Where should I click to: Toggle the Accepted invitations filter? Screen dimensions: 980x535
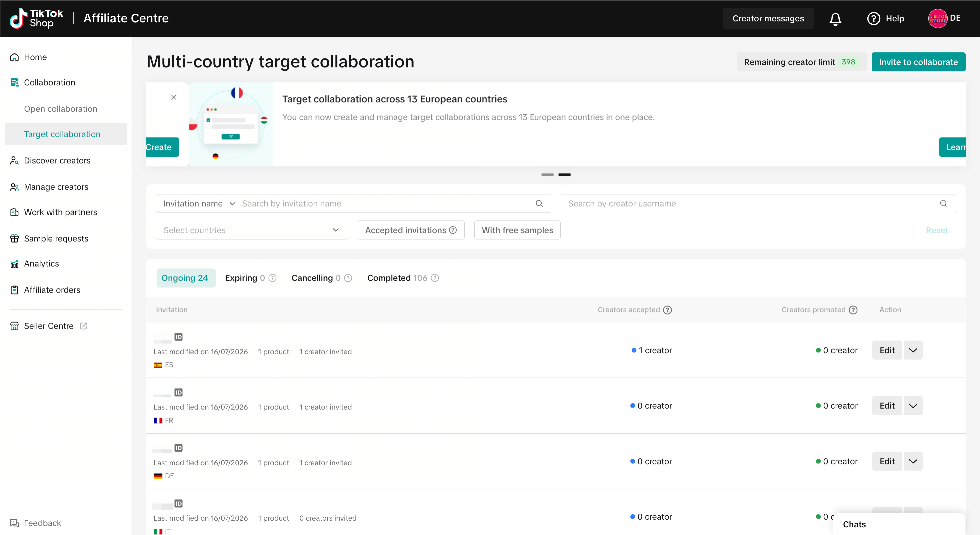pyautogui.click(x=411, y=230)
